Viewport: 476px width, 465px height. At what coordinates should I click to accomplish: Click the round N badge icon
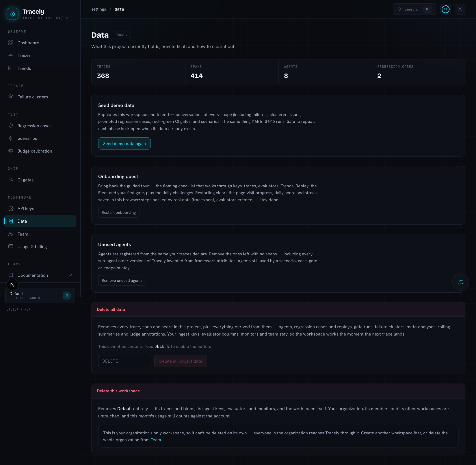(13, 285)
